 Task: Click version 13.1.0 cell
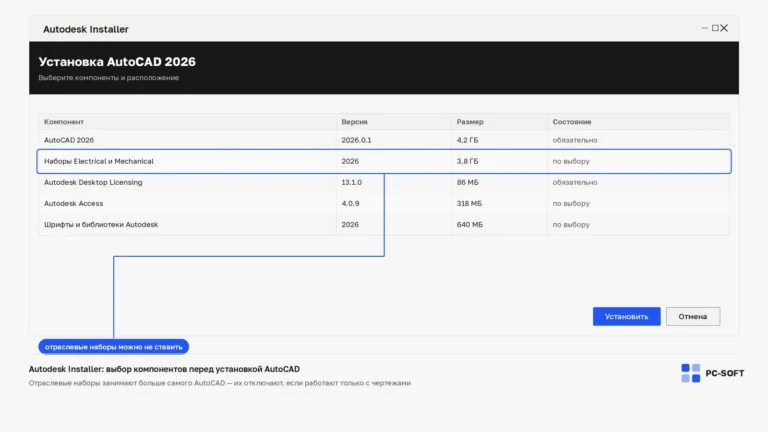(x=351, y=182)
